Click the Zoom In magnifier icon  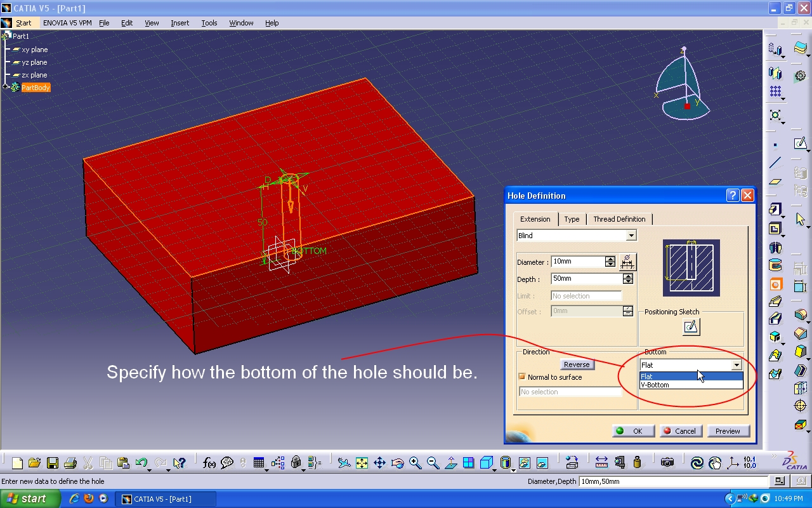(415, 463)
